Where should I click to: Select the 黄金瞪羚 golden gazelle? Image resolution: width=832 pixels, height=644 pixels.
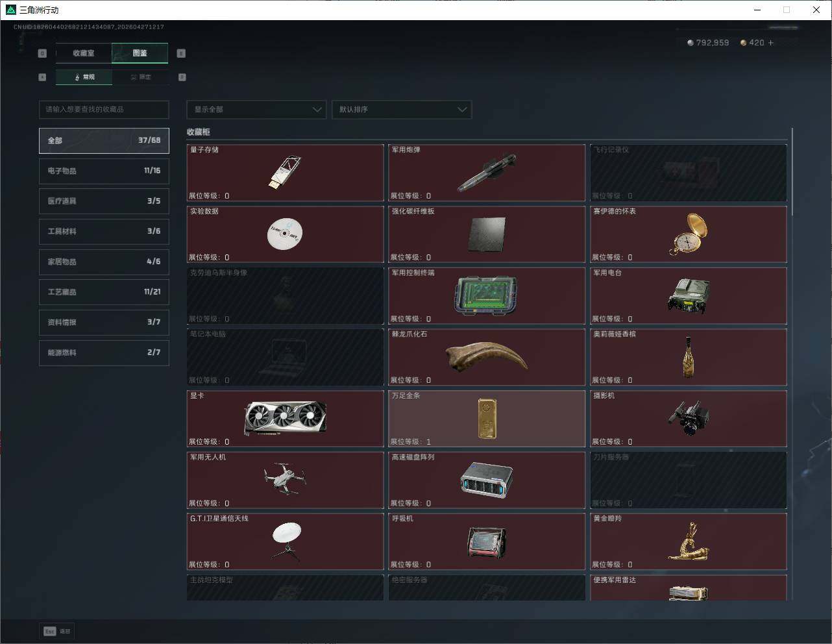[689, 541]
